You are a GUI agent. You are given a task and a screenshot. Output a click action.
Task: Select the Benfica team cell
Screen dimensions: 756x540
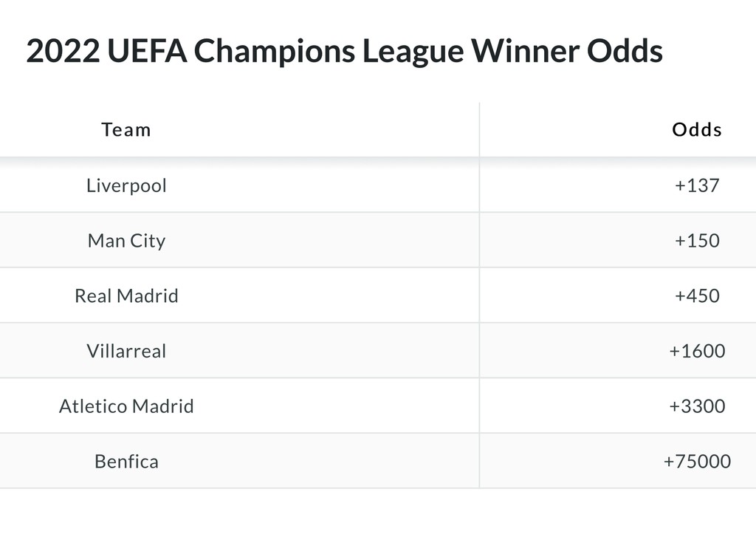126,462
